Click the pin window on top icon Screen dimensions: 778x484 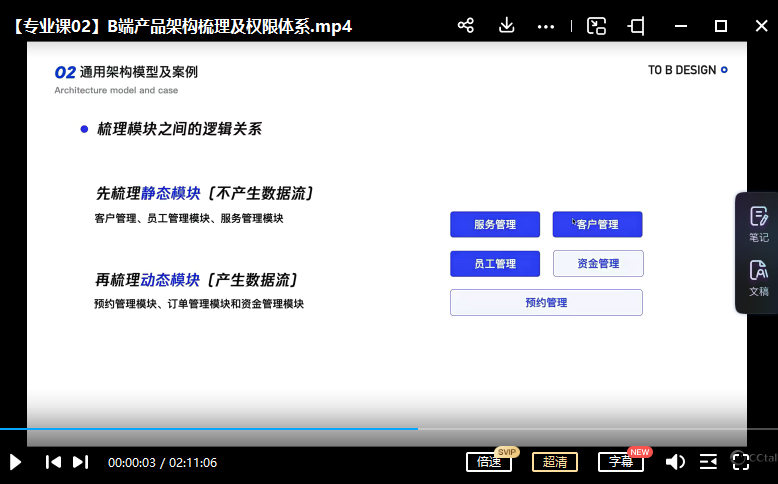[636, 26]
